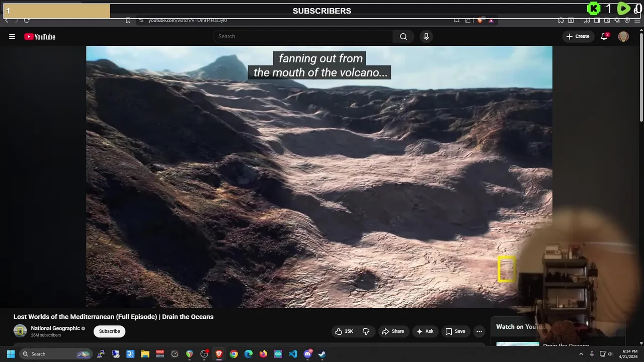Open Brave Leo AI sparkle icon
Viewport: 644px width, 362px height.
[617, 21]
